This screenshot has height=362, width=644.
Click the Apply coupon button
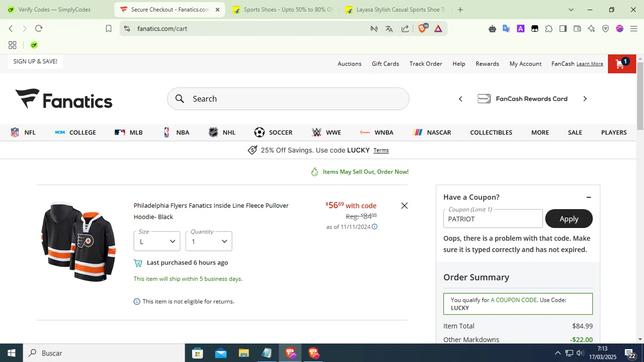coord(569,219)
